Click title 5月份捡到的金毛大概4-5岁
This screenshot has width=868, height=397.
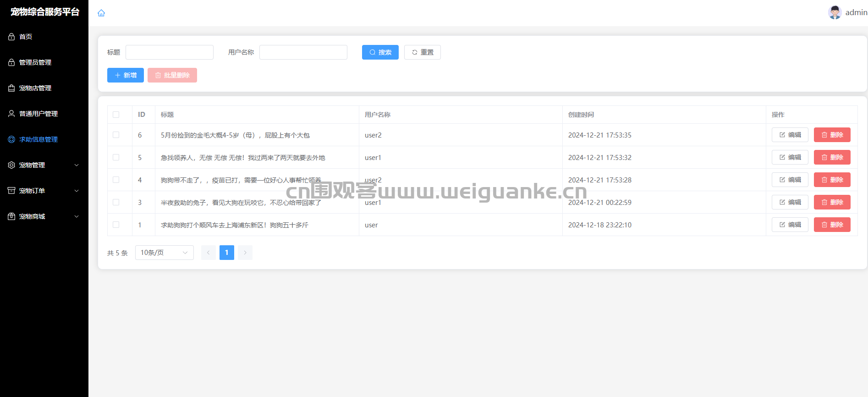tap(235, 135)
